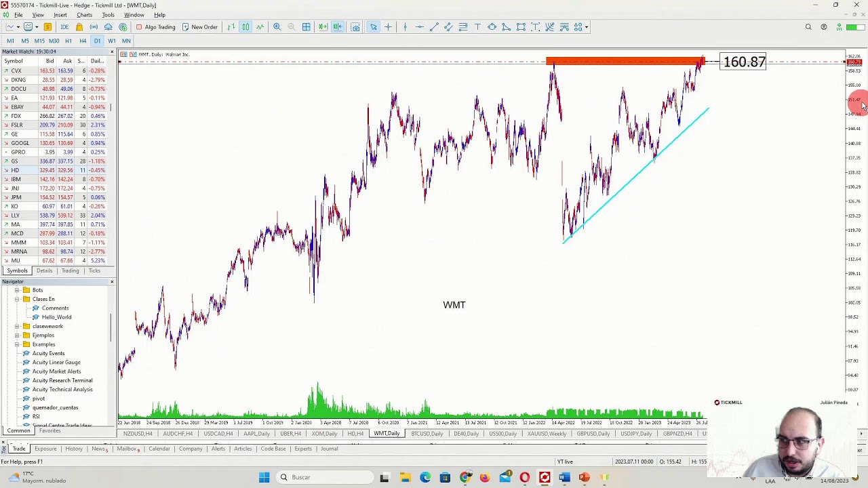The image size is (868, 488).
Task: Open the Market shopping bag icon
Action: click(x=79, y=27)
